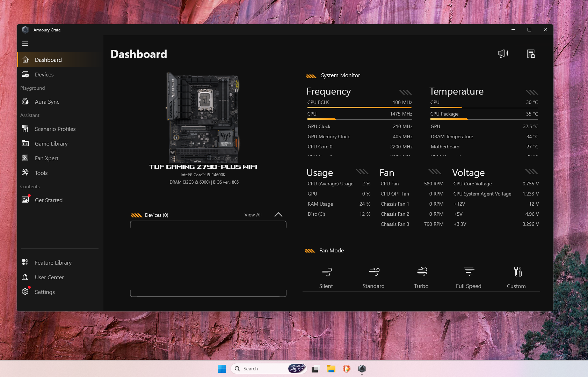This screenshot has width=588, height=377.
Task: Open File Explorer from taskbar
Action: (x=331, y=369)
